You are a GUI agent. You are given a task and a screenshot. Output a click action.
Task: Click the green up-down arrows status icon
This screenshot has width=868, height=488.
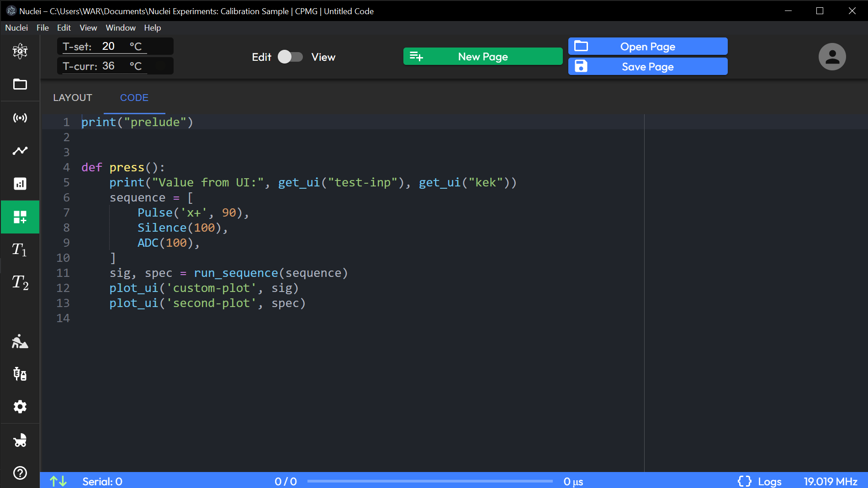pyautogui.click(x=58, y=481)
